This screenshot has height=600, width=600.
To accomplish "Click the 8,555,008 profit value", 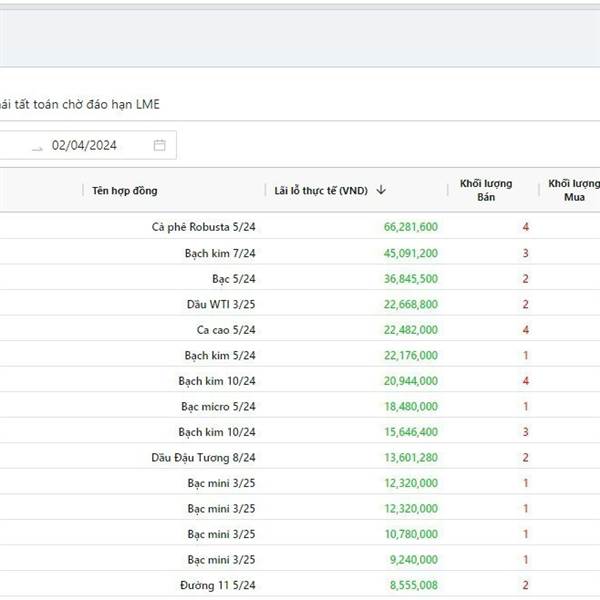I will pos(413,585).
